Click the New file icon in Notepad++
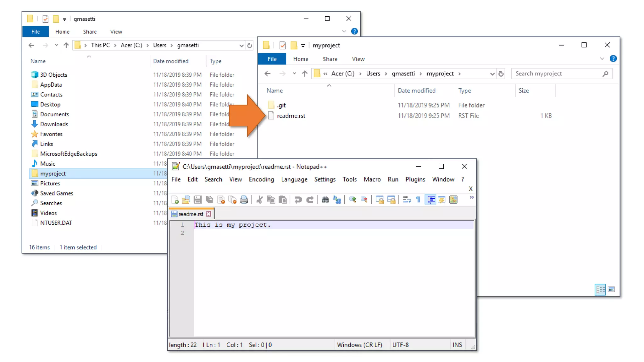The height and width of the screenshot is (362, 644). (x=175, y=200)
